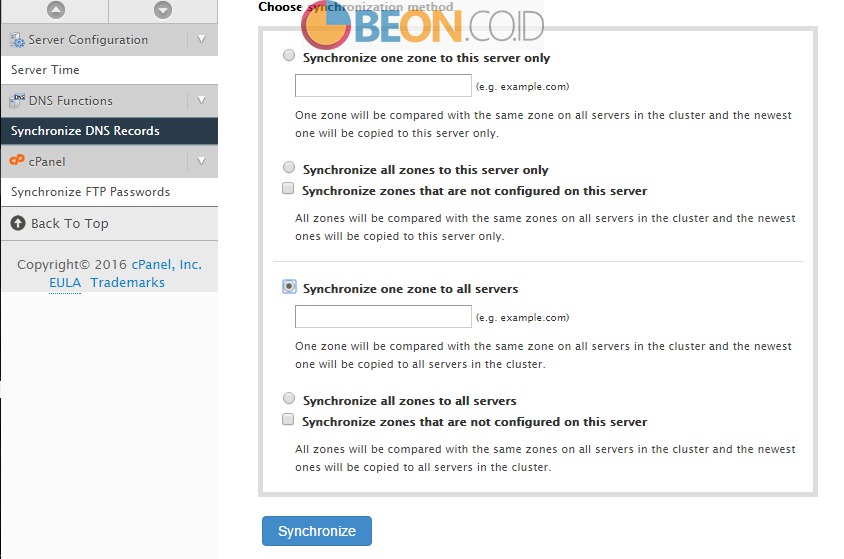844x559 pixels.
Task: Select Synchronize one zone to all servers radio
Action: (289, 287)
